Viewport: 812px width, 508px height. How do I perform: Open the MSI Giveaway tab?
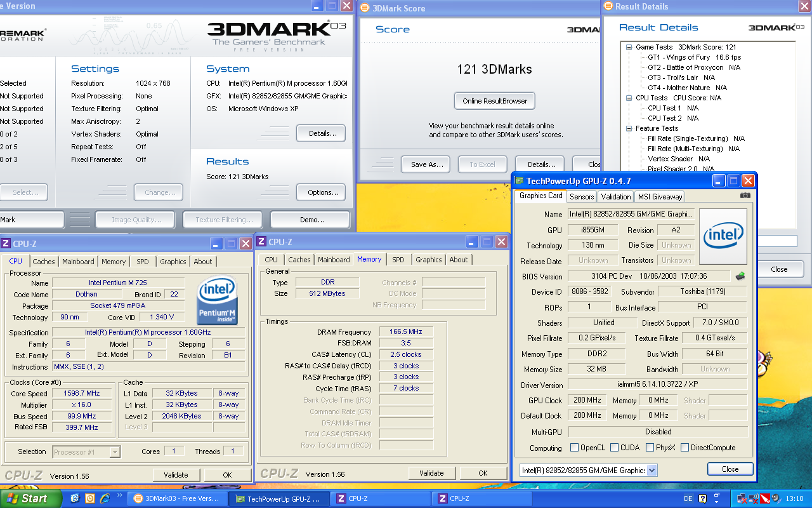coord(660,197)
